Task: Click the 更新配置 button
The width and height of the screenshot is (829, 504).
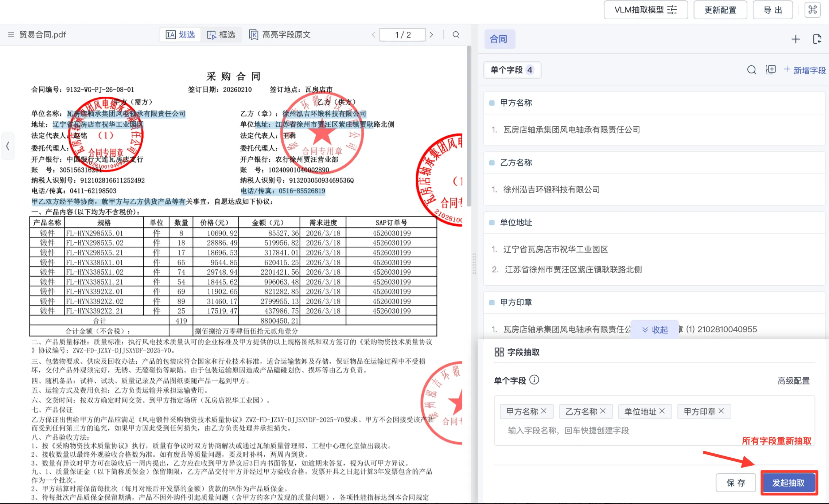Action: click(x=720, y=10)
